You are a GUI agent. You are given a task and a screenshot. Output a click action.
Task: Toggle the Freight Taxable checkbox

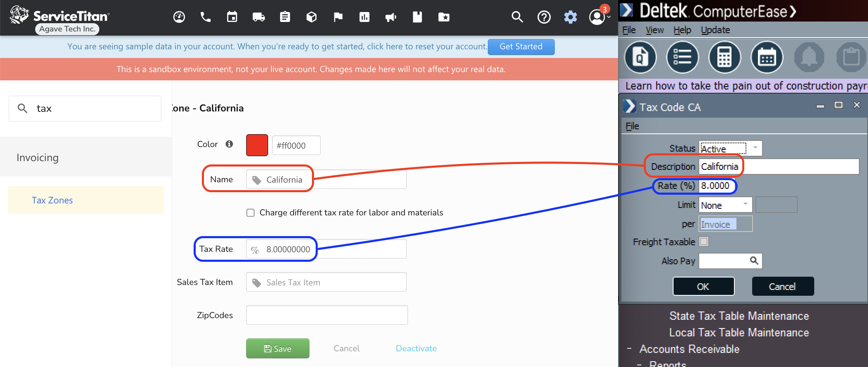(704, 241)
